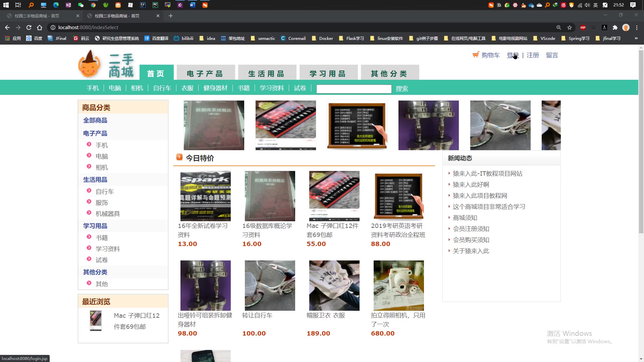Screen dimensions: 644x362
Task: Bookmark this page with the star icon
Action: coord(570,27)
